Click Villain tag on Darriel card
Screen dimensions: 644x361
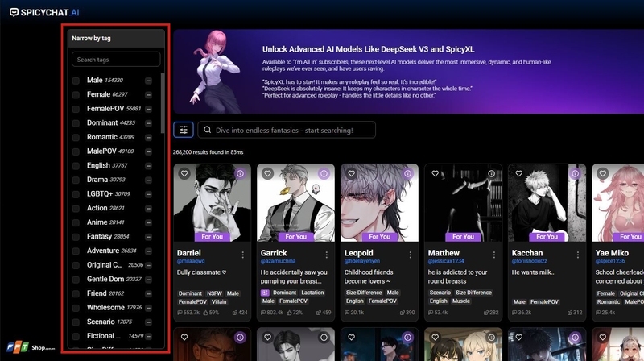click(x=219, y=302)
